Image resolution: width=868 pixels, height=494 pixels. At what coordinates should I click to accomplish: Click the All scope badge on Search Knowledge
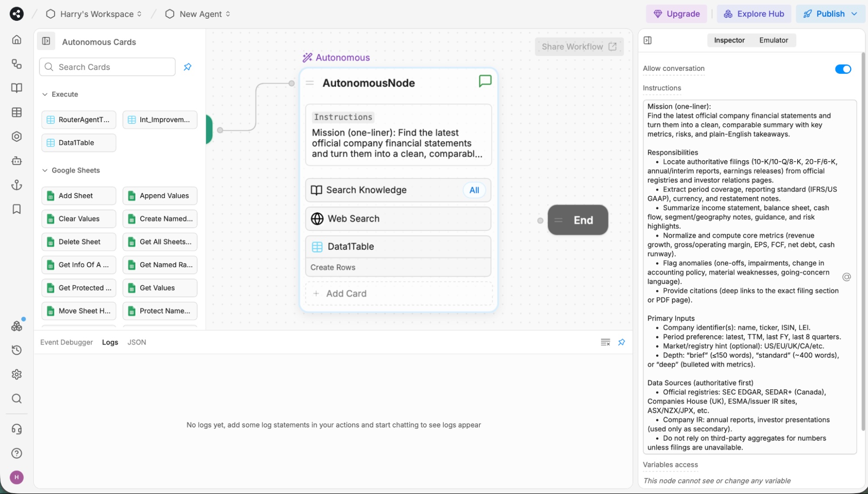click(474, 190)
